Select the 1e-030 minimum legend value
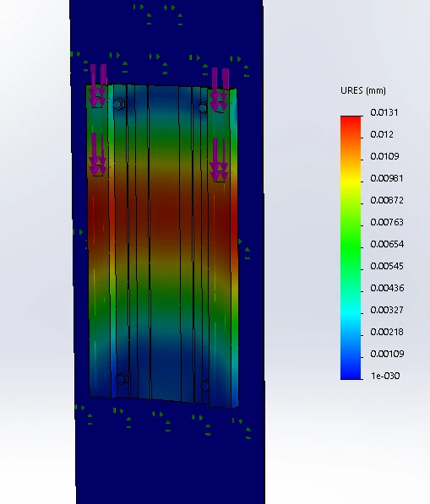This screenshot has height=504, width=430. (385, 376)
